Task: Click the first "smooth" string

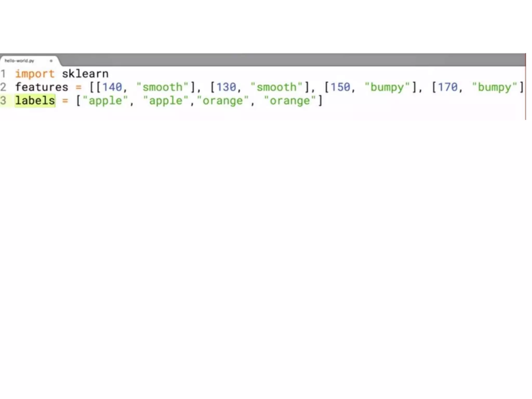Action: click(x=162, y=87)
